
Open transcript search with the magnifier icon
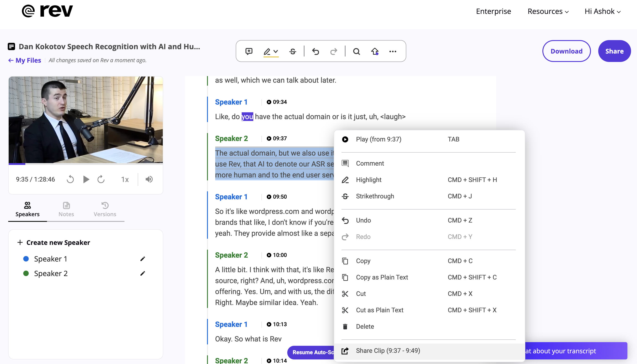pos(357,51)
